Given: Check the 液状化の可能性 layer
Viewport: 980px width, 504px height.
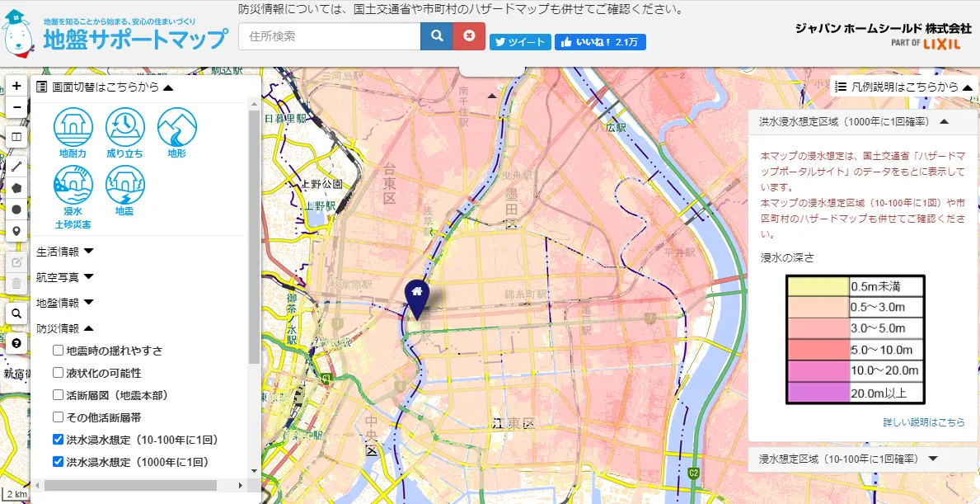Looking at the screenshot, I should [59, 373].
